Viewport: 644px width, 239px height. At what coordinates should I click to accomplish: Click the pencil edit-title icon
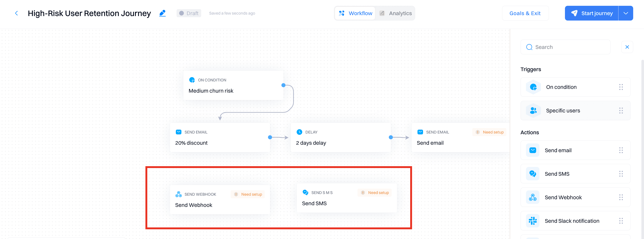(163, 13)
